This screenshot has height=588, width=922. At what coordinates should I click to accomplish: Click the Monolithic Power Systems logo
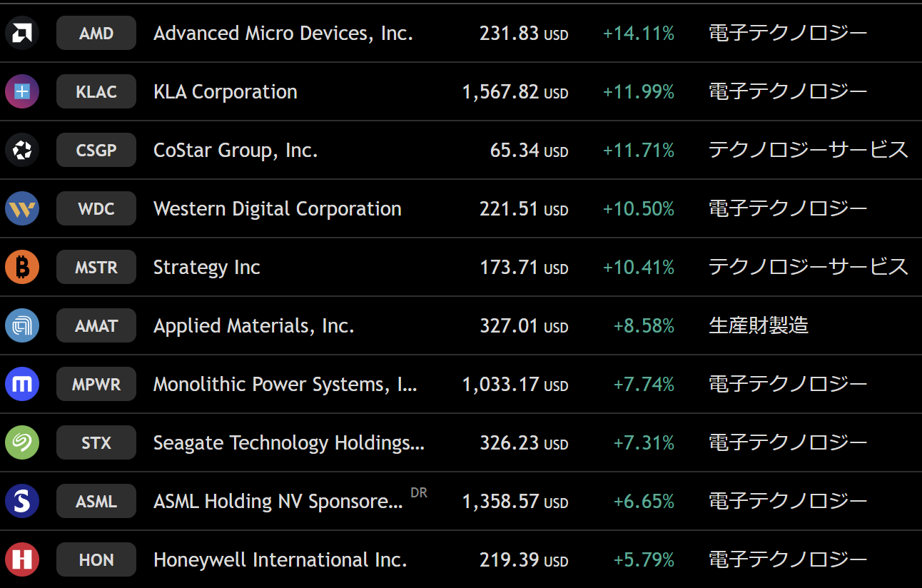pyautogui.click(x=22, y=384)
